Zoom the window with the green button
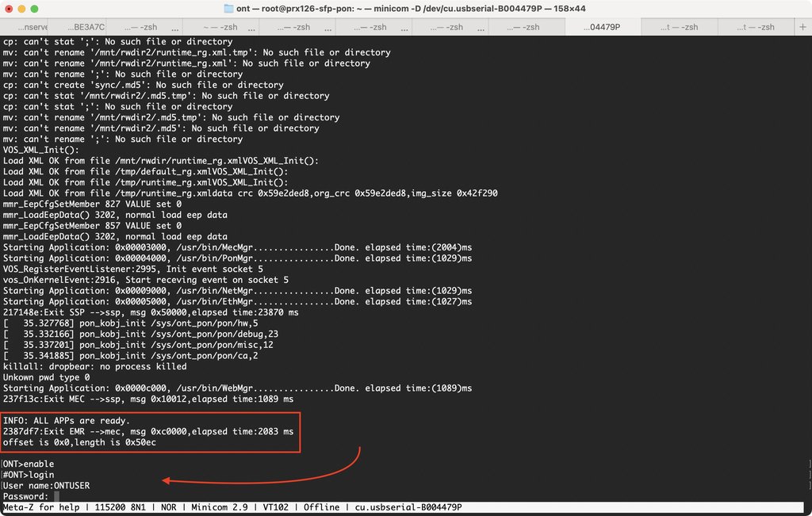This screenshot has width=812, height=516. [x=35, y=9]
